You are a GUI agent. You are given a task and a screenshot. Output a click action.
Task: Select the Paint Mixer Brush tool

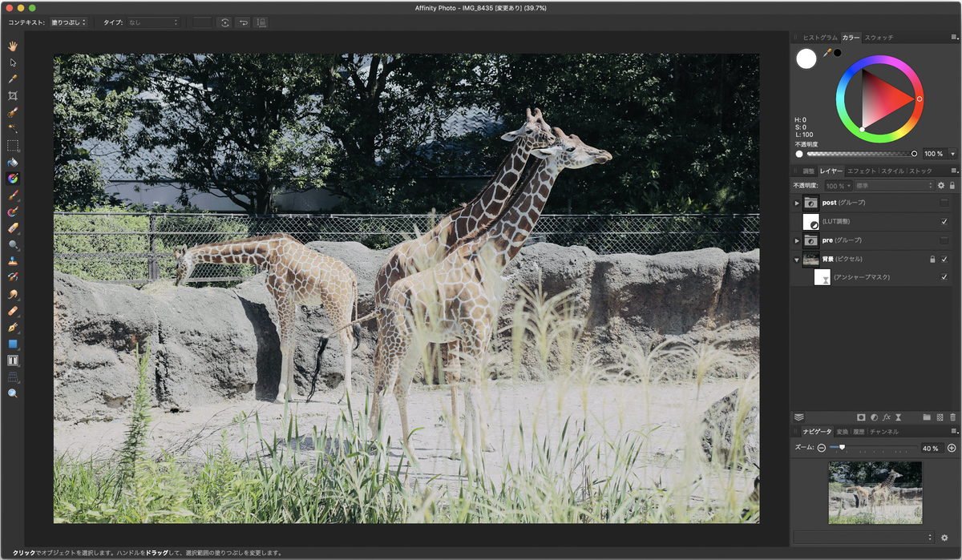pos(13,212)
